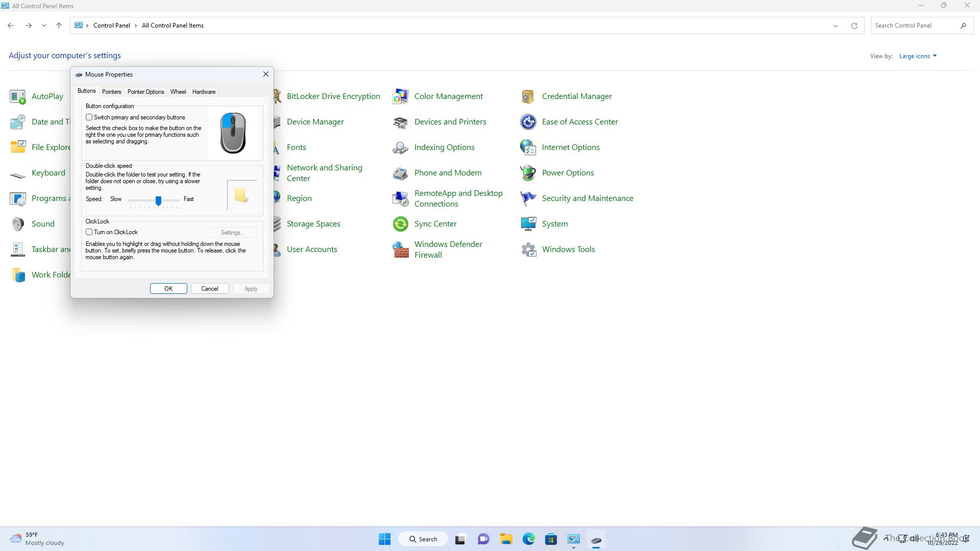Go back using the back arrow
Viewport: 980px width, 551px height.
[11, 26]
